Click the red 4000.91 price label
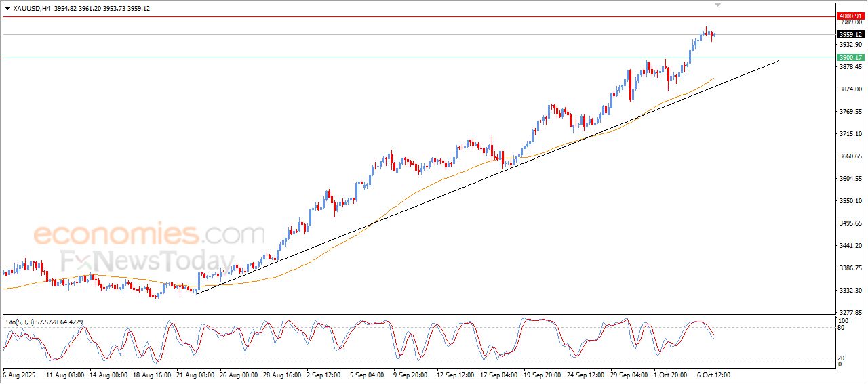 tap(850, 16)
